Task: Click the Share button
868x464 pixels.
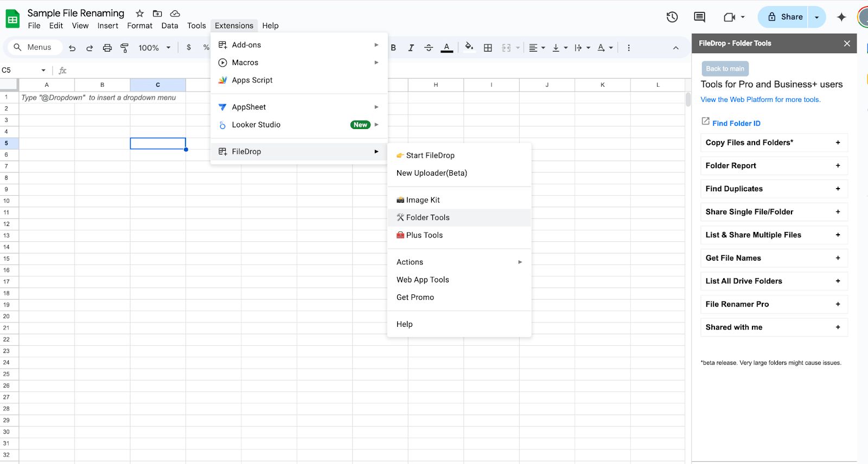Action: (784, 17)
